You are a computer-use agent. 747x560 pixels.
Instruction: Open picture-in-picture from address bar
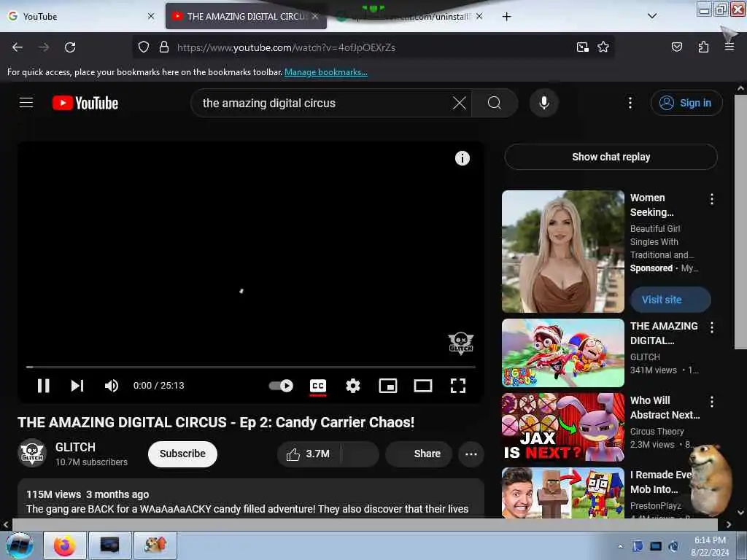coord(582,47)
